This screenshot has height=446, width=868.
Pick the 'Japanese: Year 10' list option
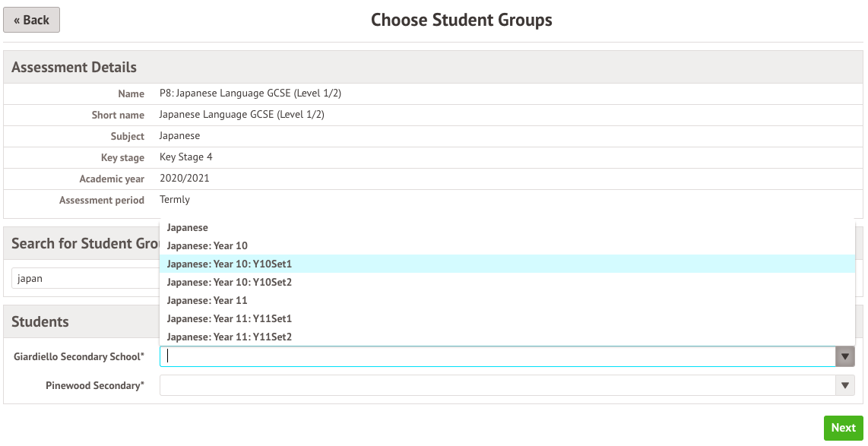pos(207,245)
